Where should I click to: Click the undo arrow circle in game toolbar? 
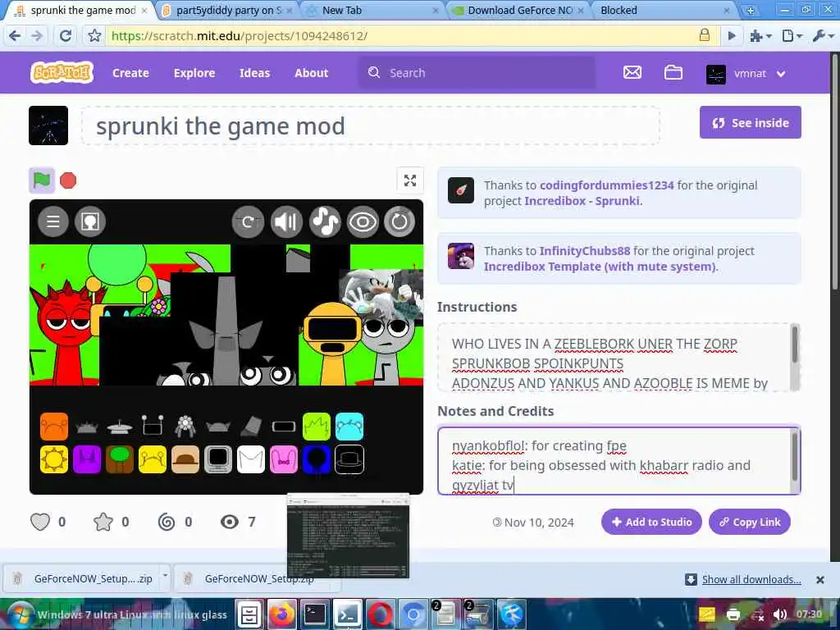point(248,221)
